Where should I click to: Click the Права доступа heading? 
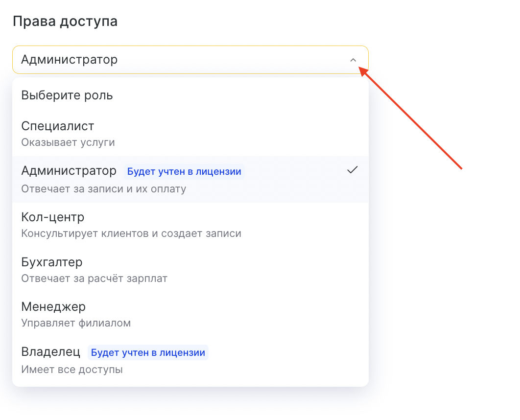[65, 22]
